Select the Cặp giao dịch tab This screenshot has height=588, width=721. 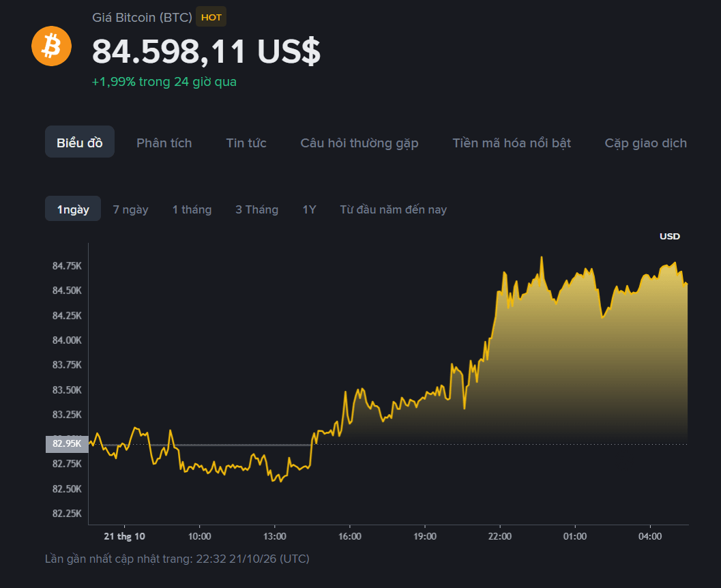coord(645,143)
